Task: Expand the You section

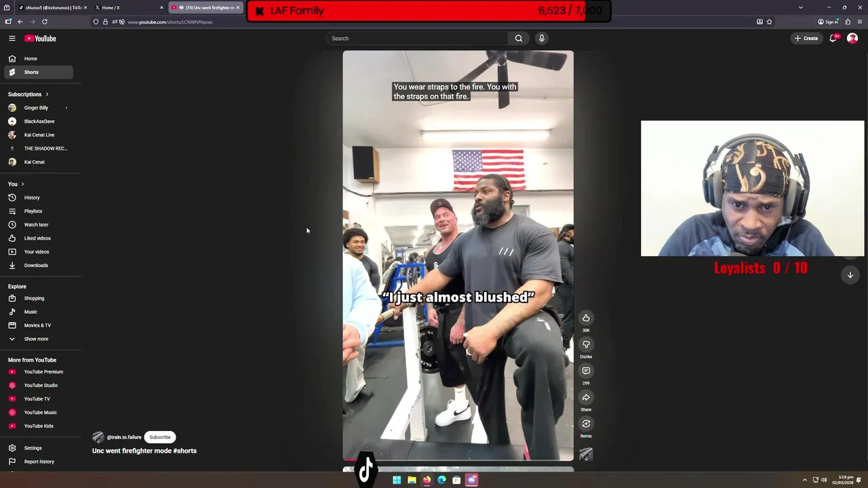Action: click(16, 184)
